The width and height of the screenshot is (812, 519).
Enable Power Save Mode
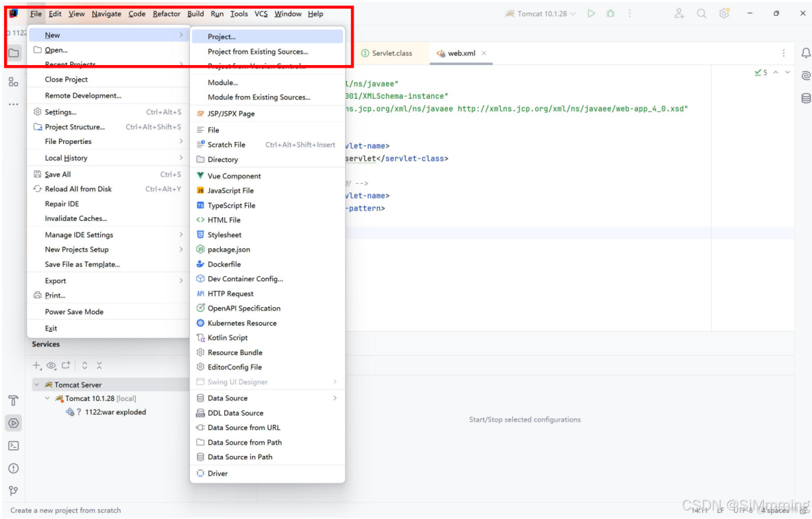[x=73, y=311]
